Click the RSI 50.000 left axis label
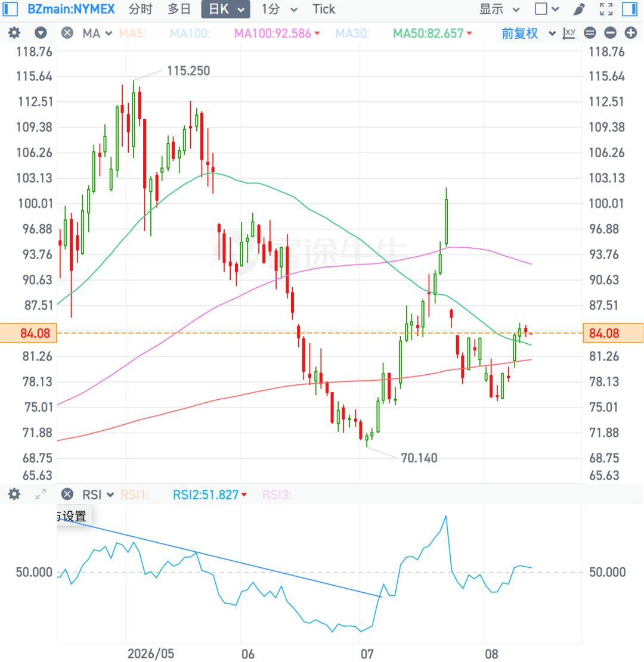Viewport: 644px width, 662px height. 34,572
